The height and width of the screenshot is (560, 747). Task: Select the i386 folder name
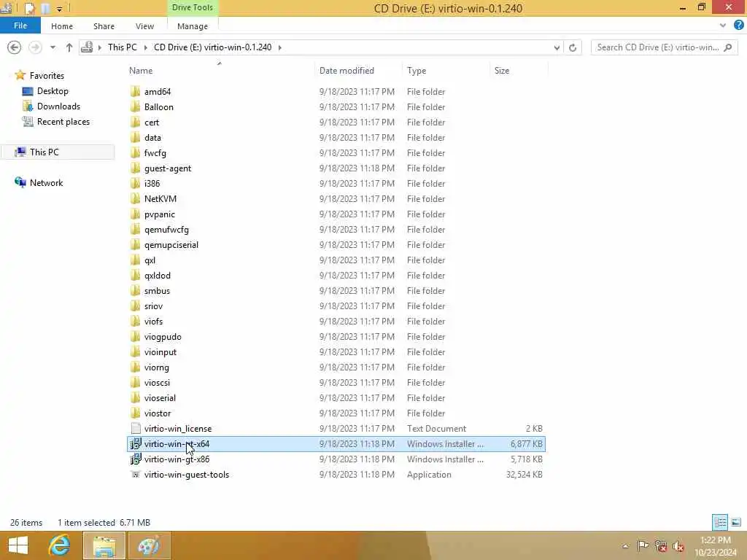(x=152, y=183)
